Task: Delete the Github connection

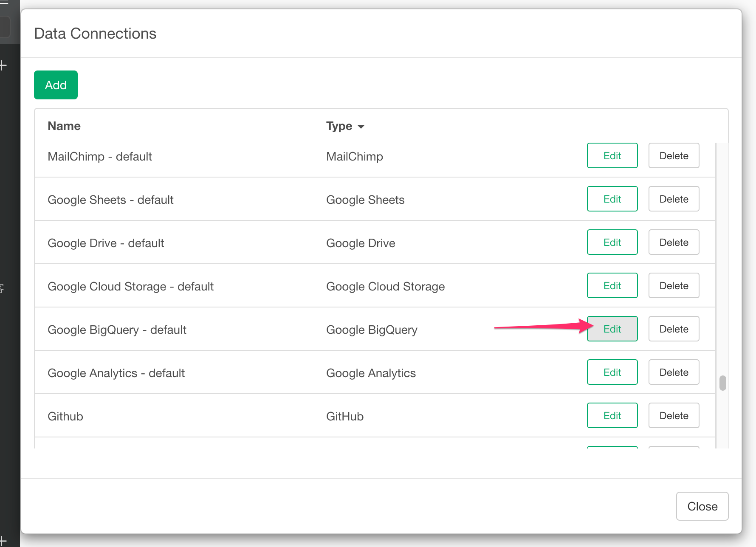Action: click(674, 415)
